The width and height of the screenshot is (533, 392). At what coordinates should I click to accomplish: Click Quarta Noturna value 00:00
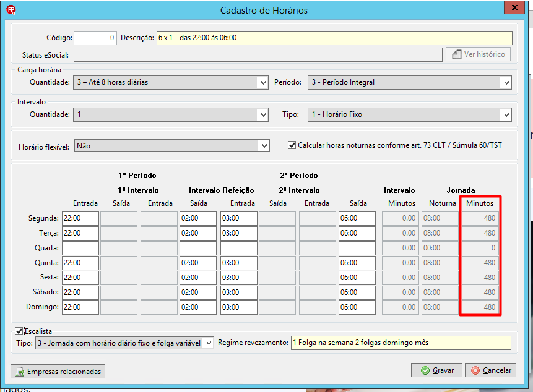(x=440, y=248)
